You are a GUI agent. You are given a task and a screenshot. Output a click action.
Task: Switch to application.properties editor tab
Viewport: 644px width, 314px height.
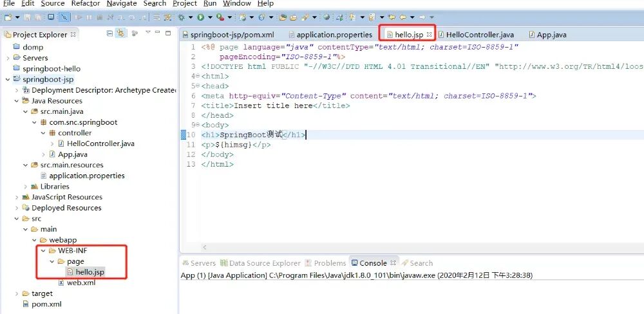(x=330, y=35)
